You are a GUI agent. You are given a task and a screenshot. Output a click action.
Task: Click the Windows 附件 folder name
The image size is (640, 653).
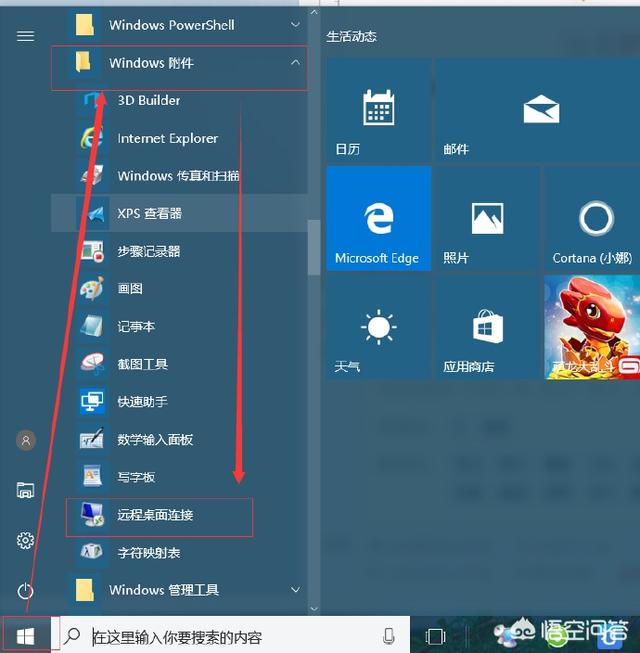[151, 63]
